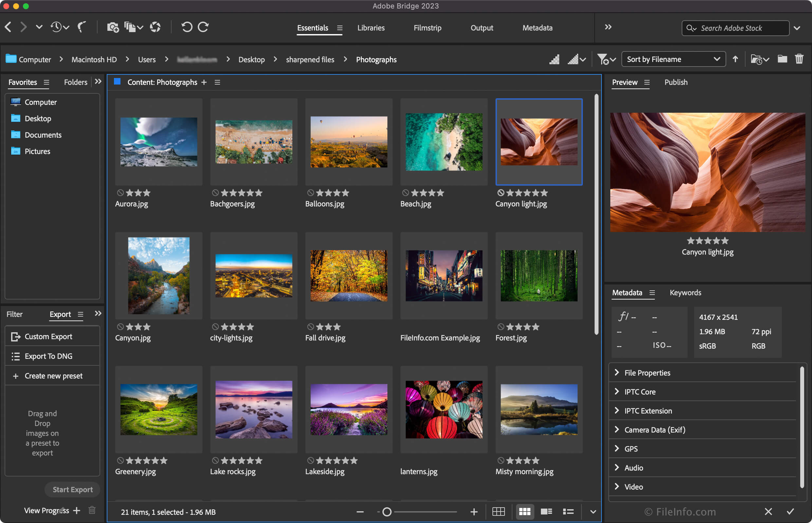Click the new folder icon in toolbar
Screen dimensions: 812x523
point(781,59)
